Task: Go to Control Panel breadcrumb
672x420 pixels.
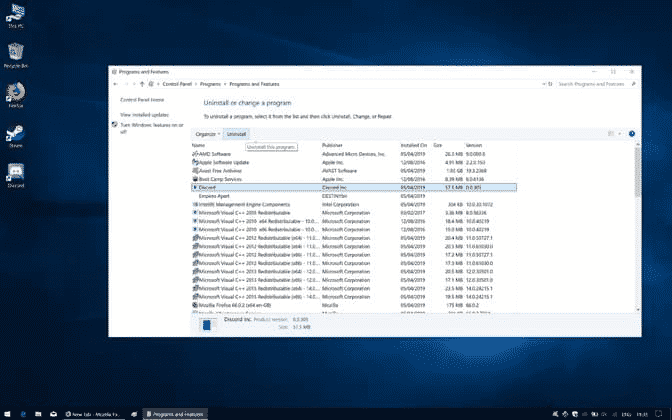Action: 177,84
